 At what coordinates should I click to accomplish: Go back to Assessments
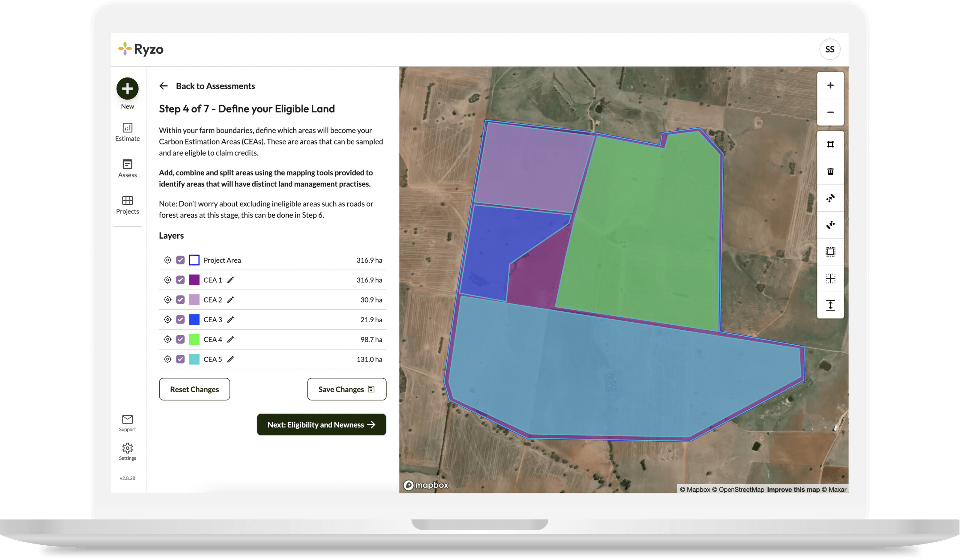pos(207,86)
